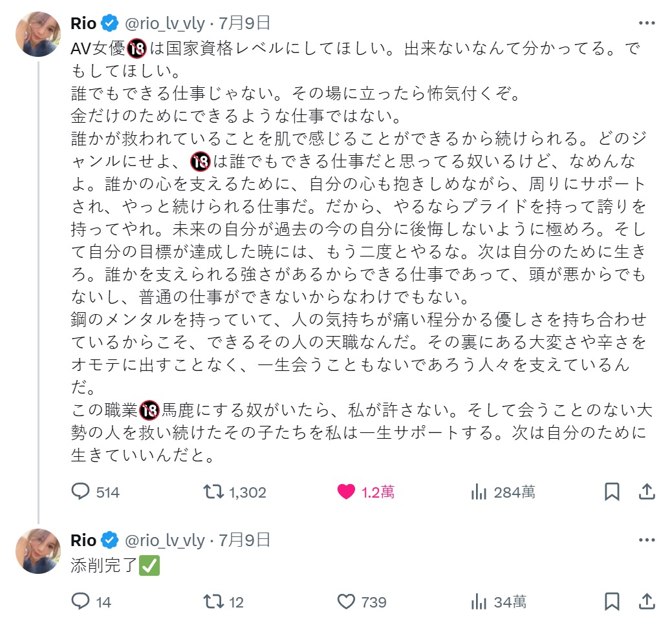Share the first long post
Viewport: 672px width, 623px height.
(647, 492)
